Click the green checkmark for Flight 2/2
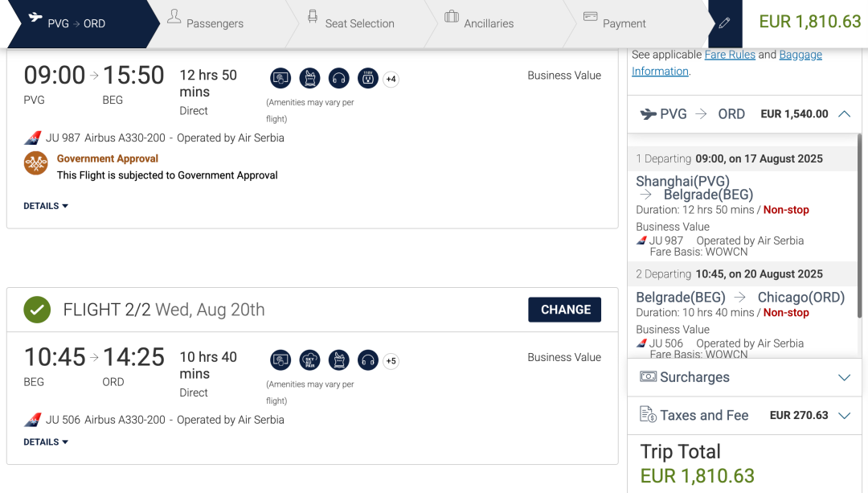Image resolution: width=868 pixels, height=493 pixels. pyautogui.click(x=37, y=310)
